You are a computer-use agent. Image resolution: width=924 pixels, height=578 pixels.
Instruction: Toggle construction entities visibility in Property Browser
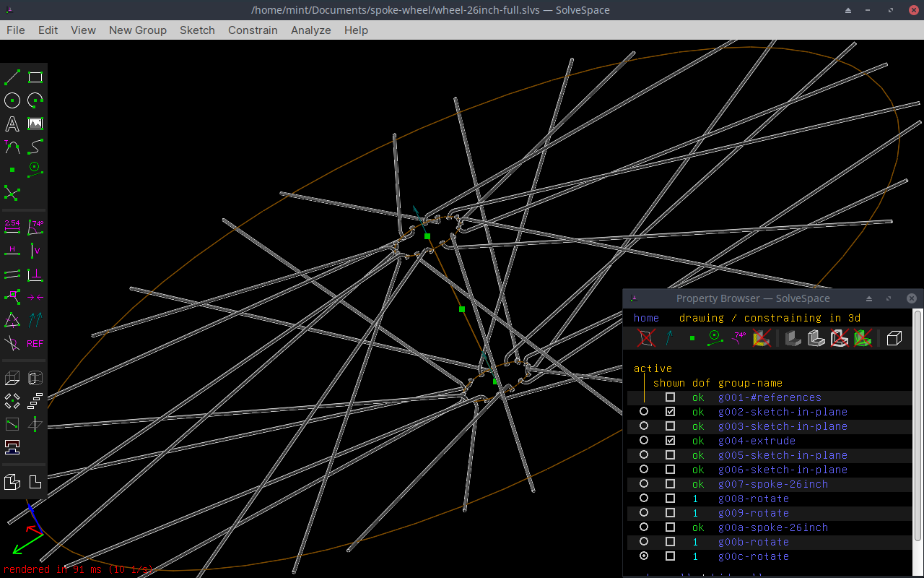pos(715,337)
